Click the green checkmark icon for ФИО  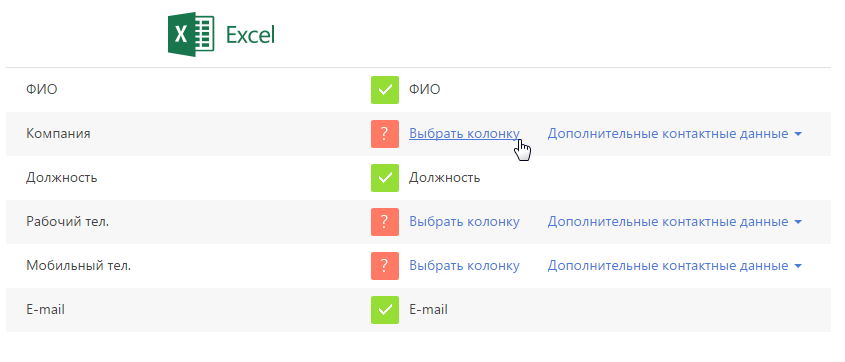coord(385,89)
